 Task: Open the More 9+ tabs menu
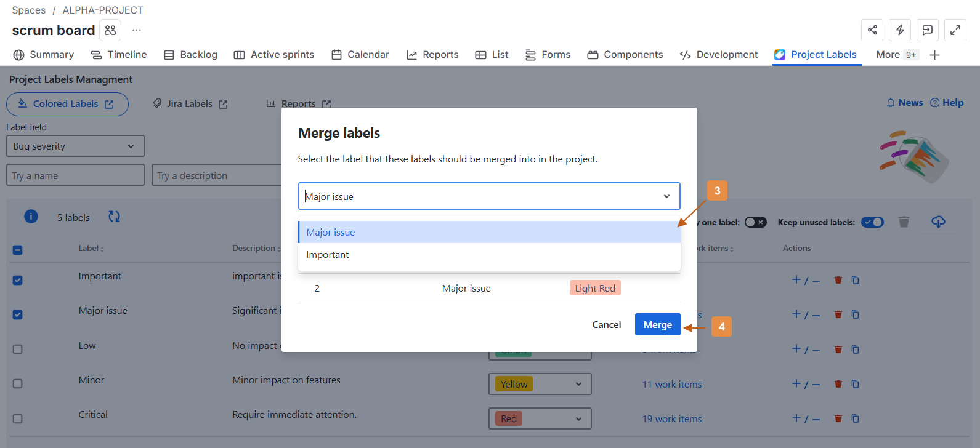[x=897, y=55]
